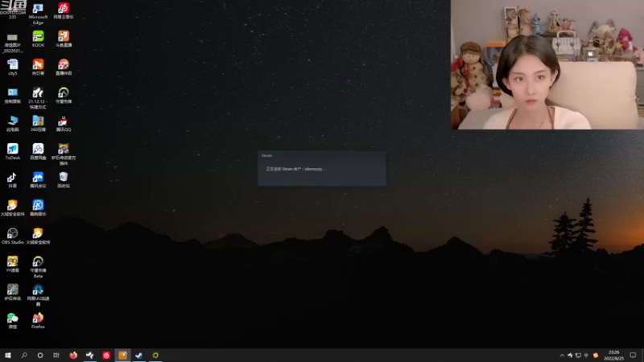Open the KOOK desktop shortcut
The height and width of the screenshot is (362, 644).
[x=38, y=39]
